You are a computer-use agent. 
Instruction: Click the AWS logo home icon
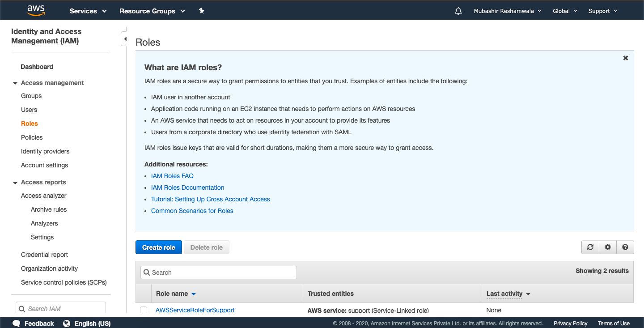36,11
